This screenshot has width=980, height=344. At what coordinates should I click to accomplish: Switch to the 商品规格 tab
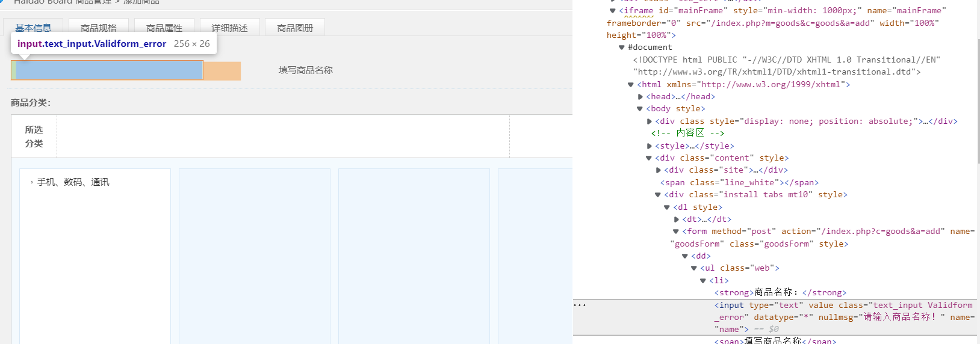click(99, 28)
